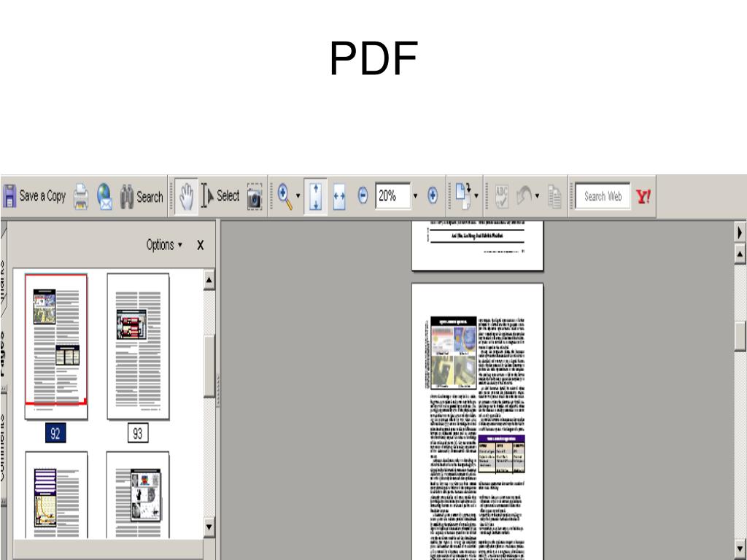Click the Select tool text label
The height and width of the screenshot is (560, 747).
[228, 195]
